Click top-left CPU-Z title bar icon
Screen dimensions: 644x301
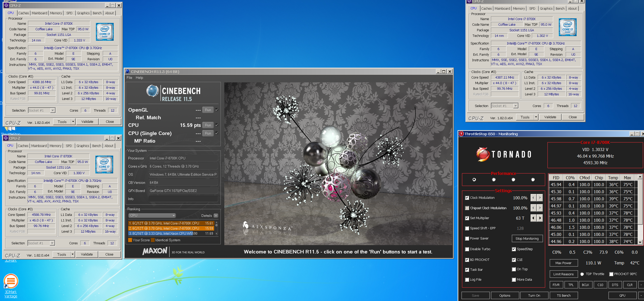[6, 5]
